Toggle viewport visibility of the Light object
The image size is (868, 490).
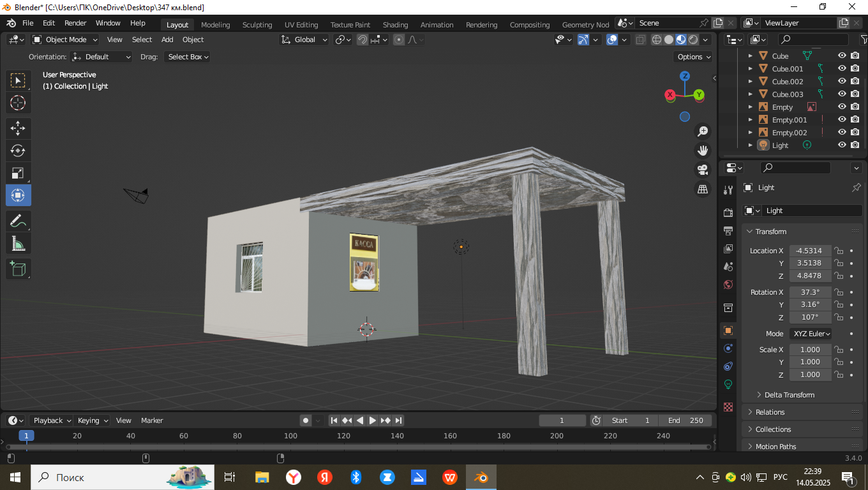[x=842, y=145]
